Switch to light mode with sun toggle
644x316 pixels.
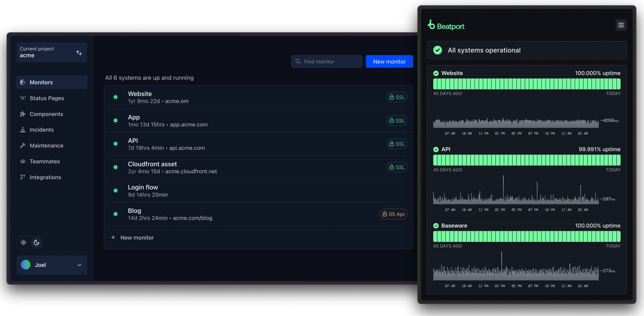[x=23, y=242]
